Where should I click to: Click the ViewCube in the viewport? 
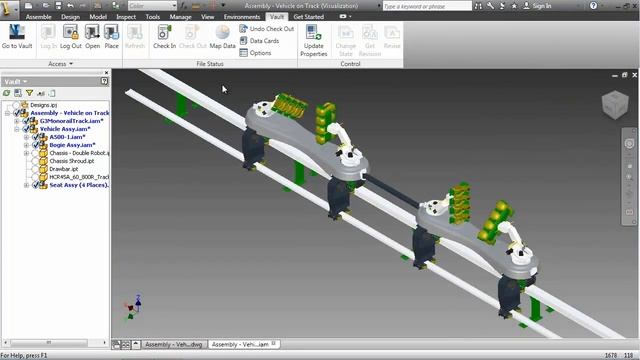coord(615,105)
